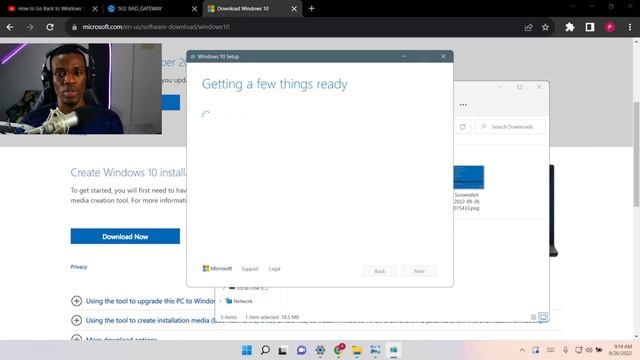Image resolution: width=640 pixels, height=360 pixels.
Task: Open the Privacy link
Action: 79,267
